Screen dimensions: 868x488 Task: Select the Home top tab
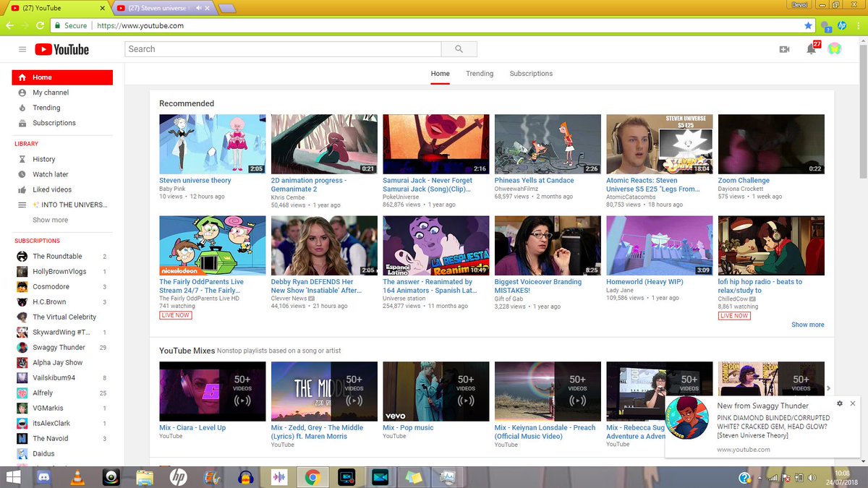(x=441, y=74)
